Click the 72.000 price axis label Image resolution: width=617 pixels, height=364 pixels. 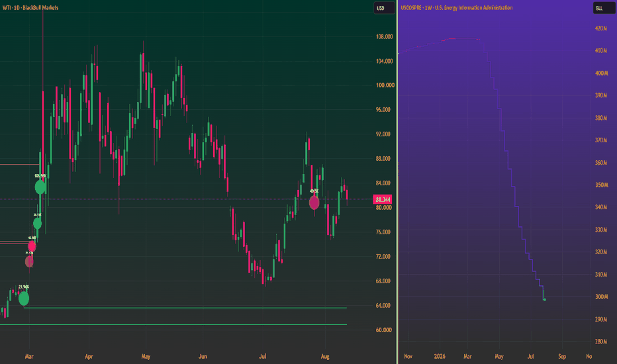tap(383, 256)
